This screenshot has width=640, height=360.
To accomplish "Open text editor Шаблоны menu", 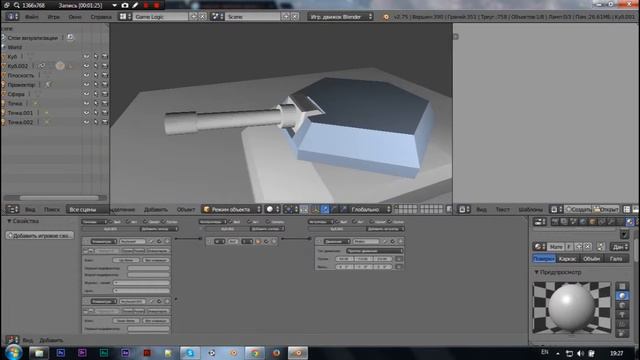I will point(530,209).
